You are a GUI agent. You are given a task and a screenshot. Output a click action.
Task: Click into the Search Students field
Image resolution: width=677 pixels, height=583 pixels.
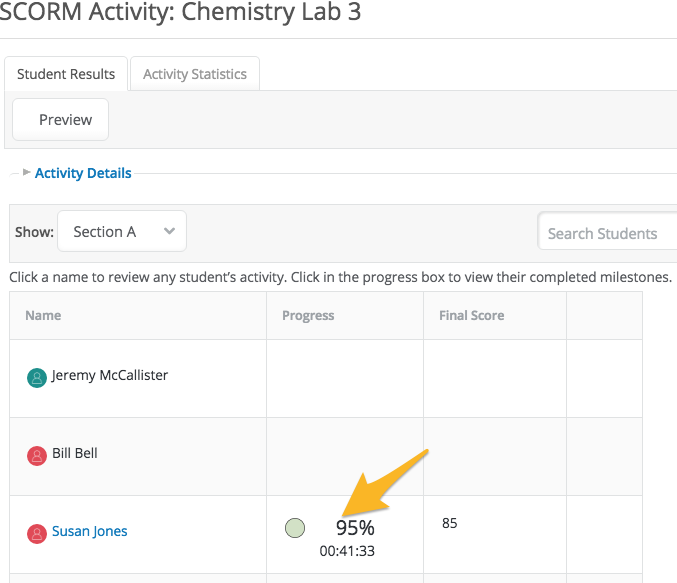pos(606,233)
